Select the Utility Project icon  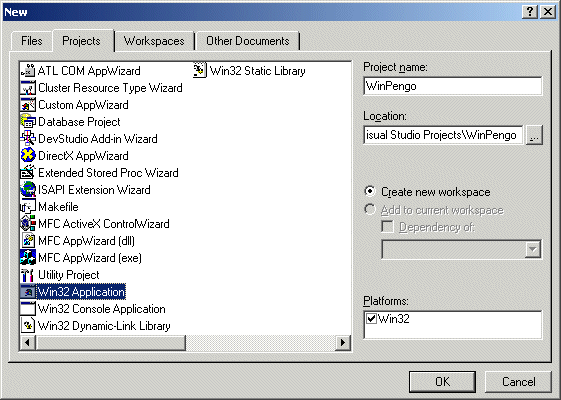point(28,275)
